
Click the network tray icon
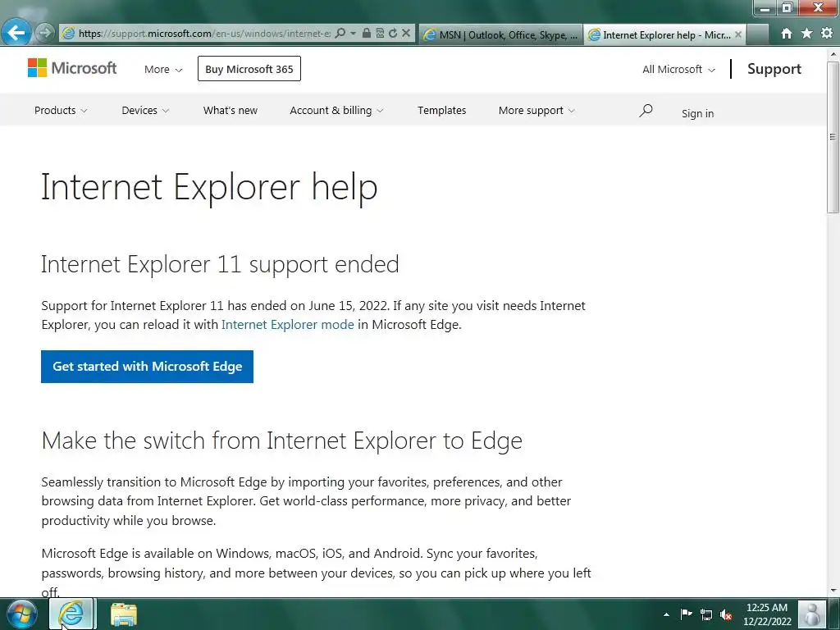706,614
